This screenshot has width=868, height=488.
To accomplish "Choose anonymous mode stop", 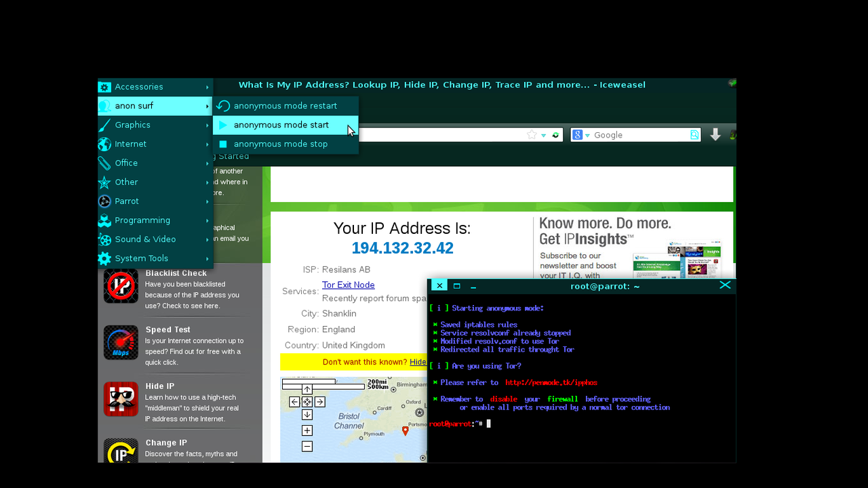I will point(285,144).
